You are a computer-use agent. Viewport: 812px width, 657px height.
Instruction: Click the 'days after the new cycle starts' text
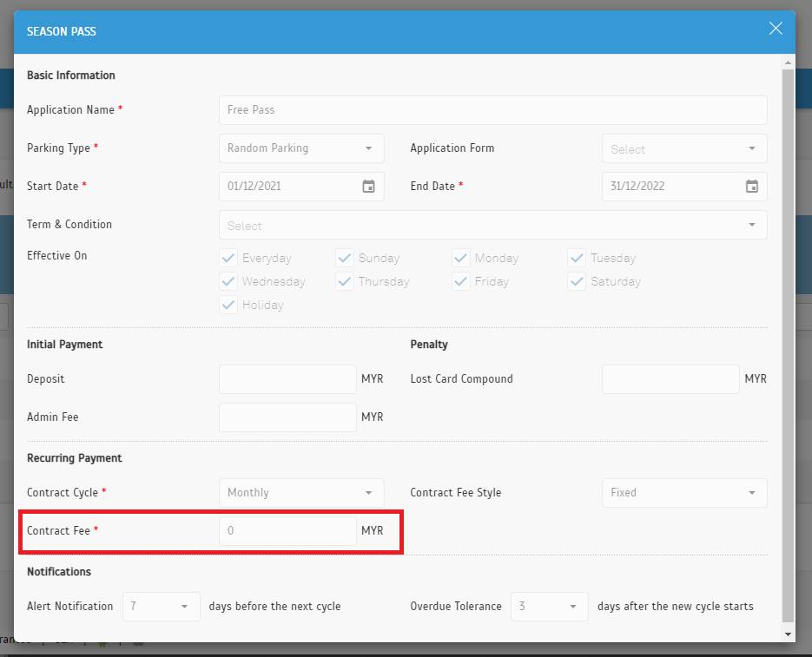pyautogui.click(x=676, y=607)
